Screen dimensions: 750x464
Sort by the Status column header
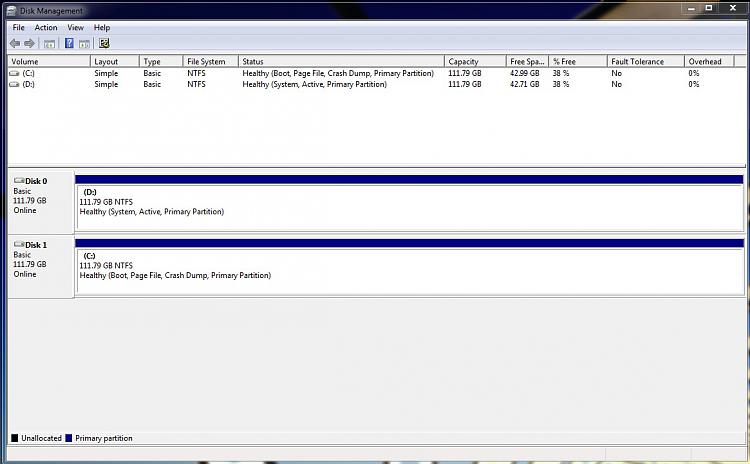coord(341,61)
